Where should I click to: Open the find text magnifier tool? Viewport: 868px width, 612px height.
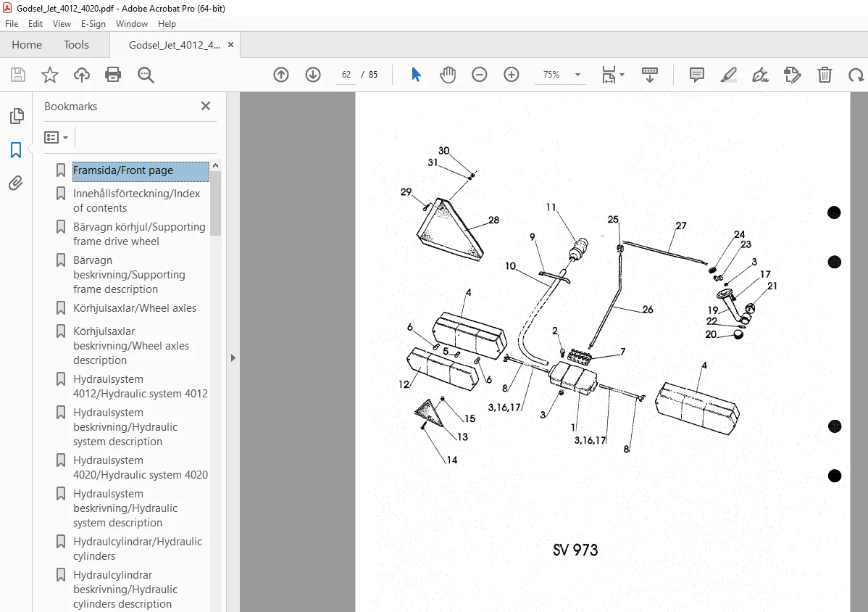click(146, 74)
